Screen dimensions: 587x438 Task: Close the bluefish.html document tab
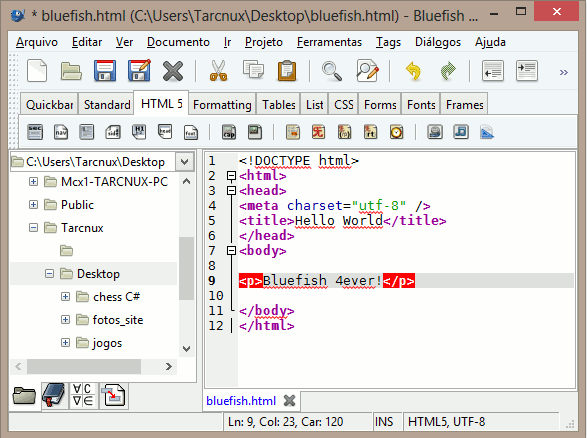(289, 401)
